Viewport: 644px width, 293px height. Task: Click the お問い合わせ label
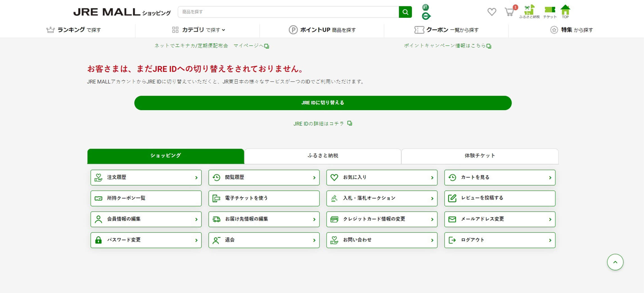point(357,240)
